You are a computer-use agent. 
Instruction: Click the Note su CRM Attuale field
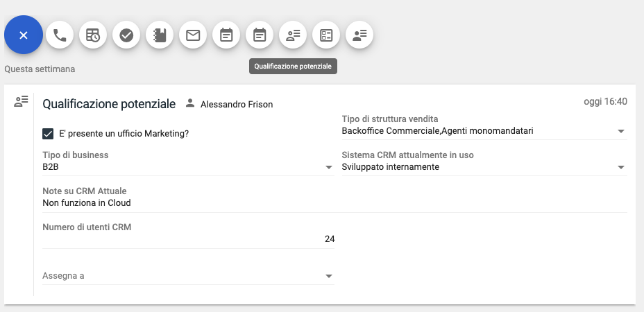pyautogui.click(x=187, y=203)
